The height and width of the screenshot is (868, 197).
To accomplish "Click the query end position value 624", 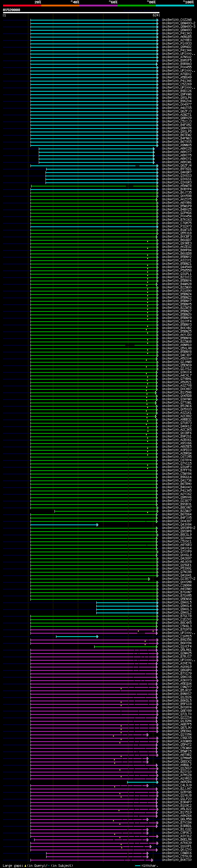I will click(x=155, y=15).
